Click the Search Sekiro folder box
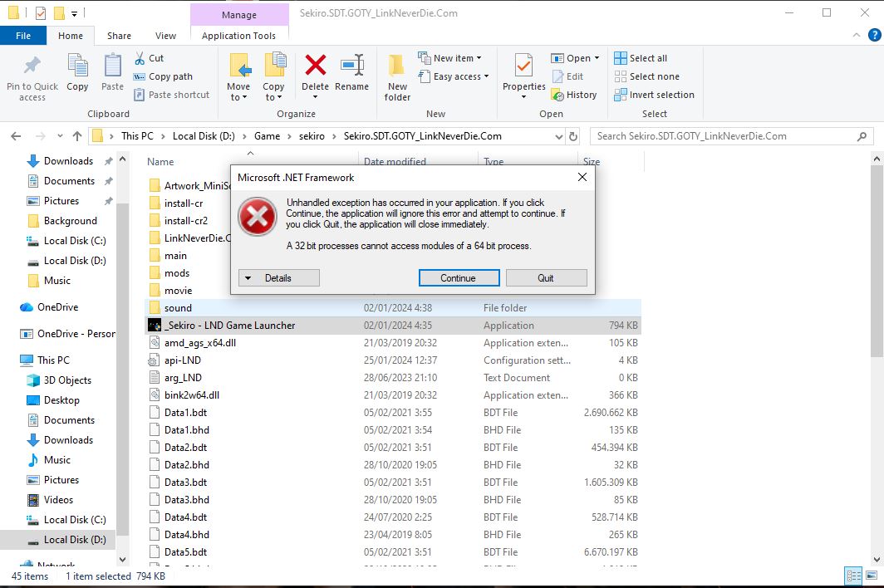Screen dimensions: 884x588 (x=731, y=136)
